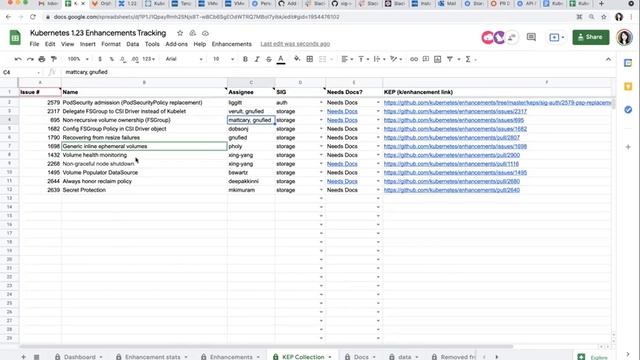Open the enhancements issues/2317 link
This screenshot has width=640, height=360.
pyautogui.click(x=455, y=111)
